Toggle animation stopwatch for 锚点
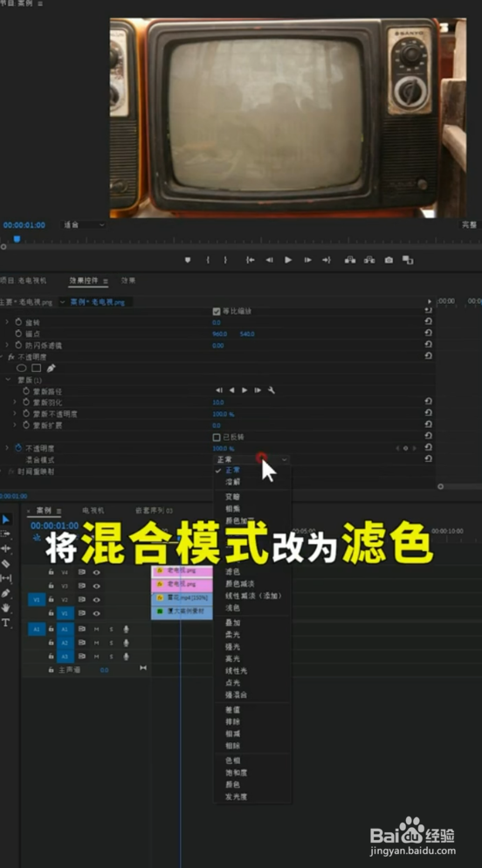Image resolution: width=482 pixels, height=868 pixels. click(x=18, y=334)
